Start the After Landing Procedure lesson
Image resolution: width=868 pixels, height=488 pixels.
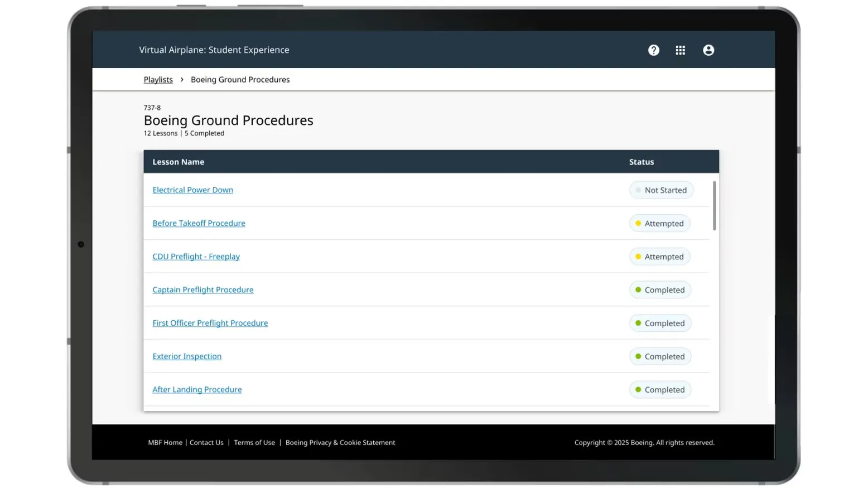point(197,390)
